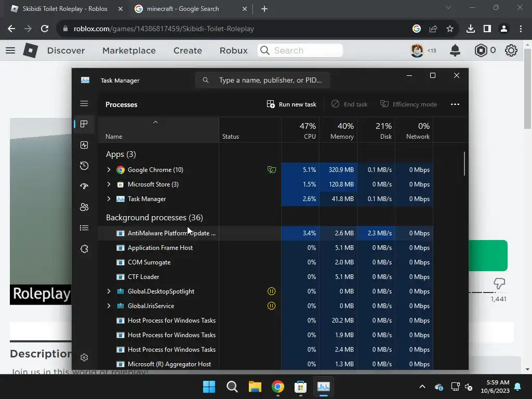Click the three-dot more options in Task Manager

tap(455, 104)
